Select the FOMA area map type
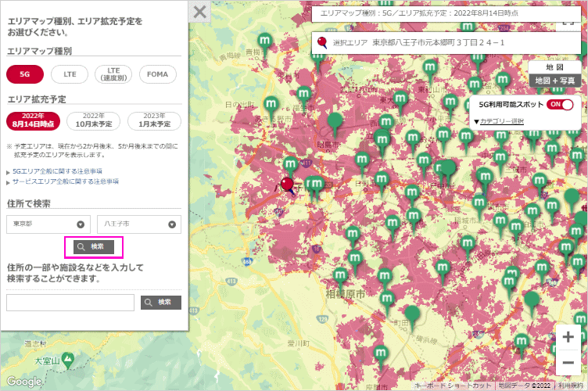The width and height of the screenshot is (588, 391). 157,74
